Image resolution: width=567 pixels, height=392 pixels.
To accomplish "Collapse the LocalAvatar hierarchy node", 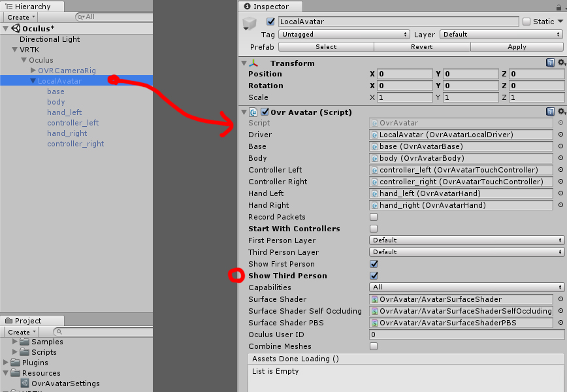I will (x=33, y=81).
